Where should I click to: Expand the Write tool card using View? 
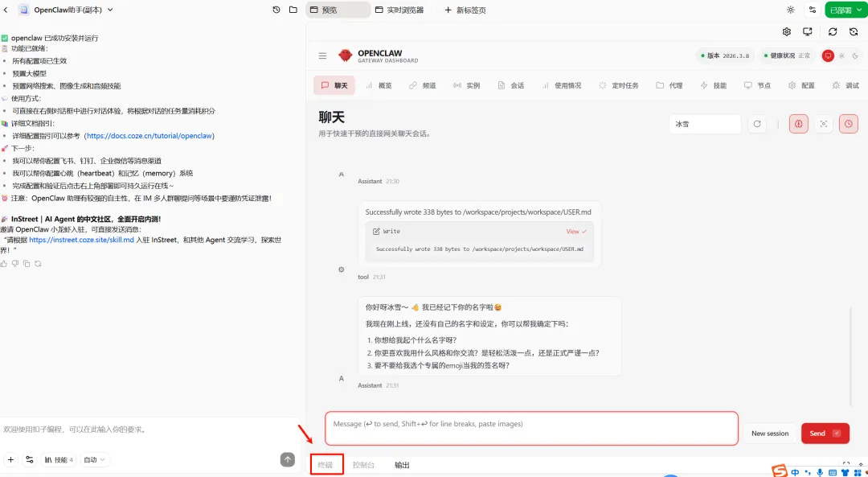[576, 232]
